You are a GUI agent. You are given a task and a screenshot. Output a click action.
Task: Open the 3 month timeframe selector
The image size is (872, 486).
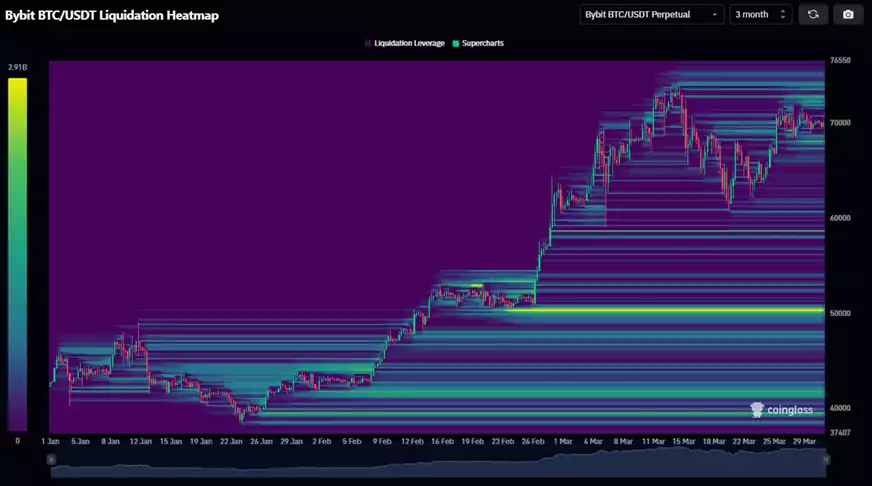pos(760,14)
